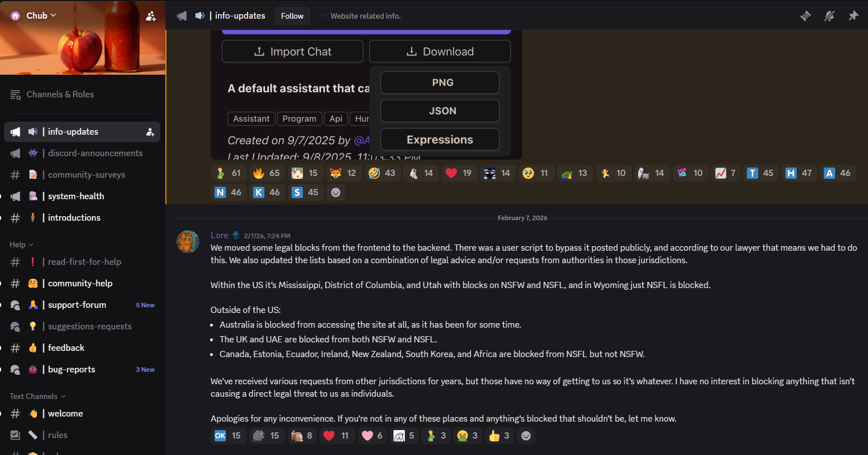Open the rules channel
This screenshot has height=455, width=868.
point(82,435)
